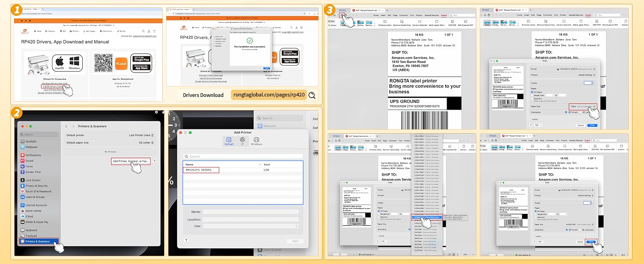This screenshot has width=644, height=264.
Task: Click Name field in Add Printer window
Action: coord(250,212)
